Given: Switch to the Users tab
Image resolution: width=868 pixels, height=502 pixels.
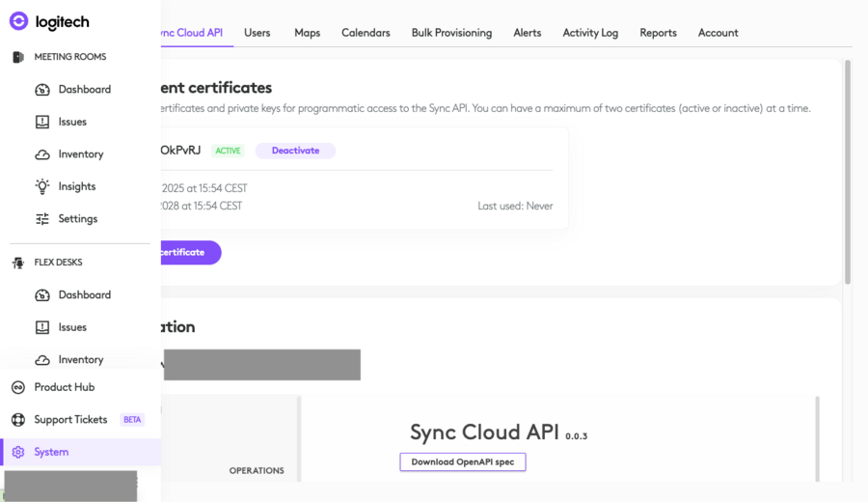Looking at the screenshot, I should pyautogui.click(x=258, y=33).
